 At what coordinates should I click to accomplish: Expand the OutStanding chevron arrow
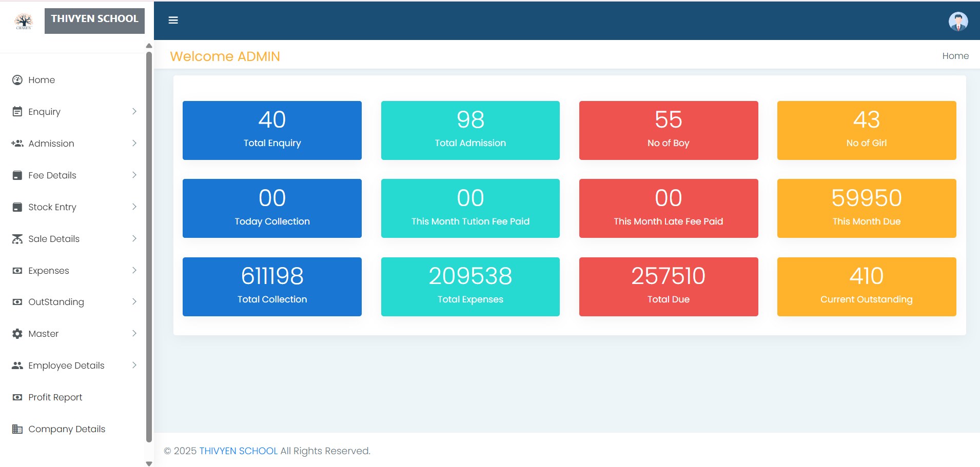coord(134,302)
